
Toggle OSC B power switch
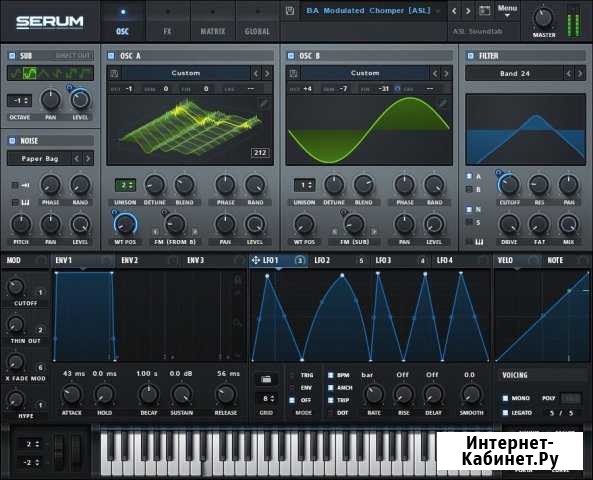(290, 56)
